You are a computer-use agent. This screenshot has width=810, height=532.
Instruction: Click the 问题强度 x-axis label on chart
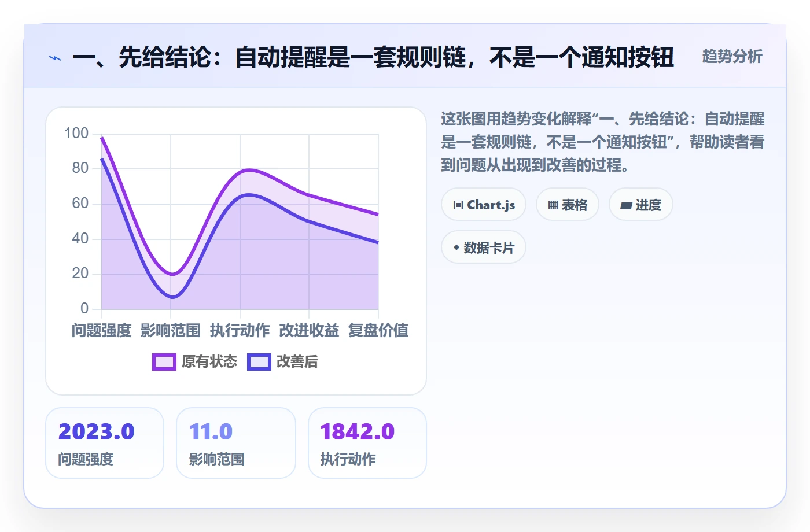(102, 331)
